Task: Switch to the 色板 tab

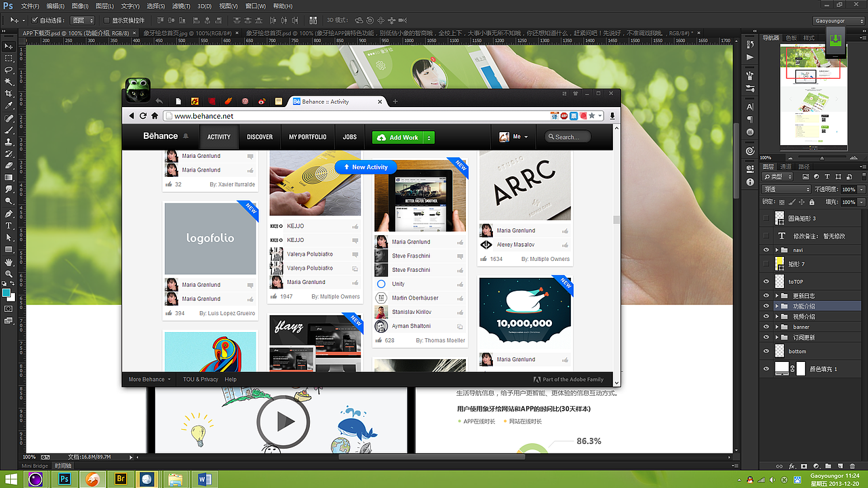Action: 791,38
